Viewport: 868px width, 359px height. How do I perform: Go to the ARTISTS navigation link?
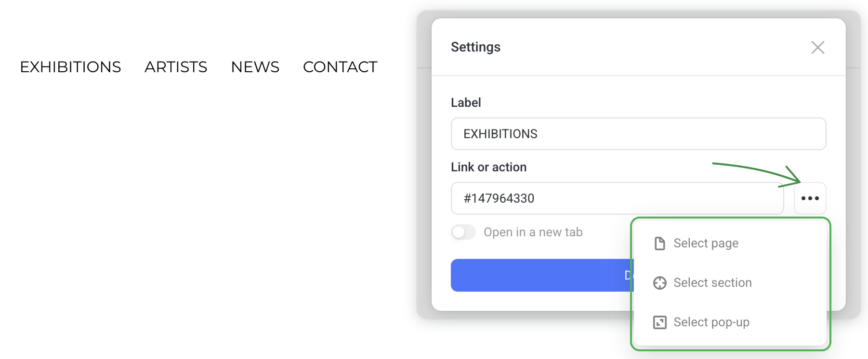click(176, 67)
